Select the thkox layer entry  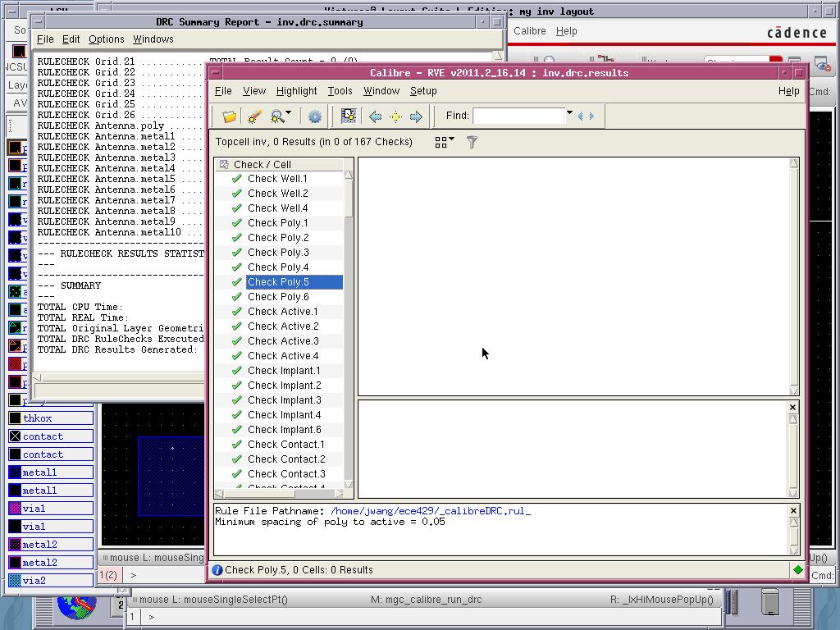point(51,418)
